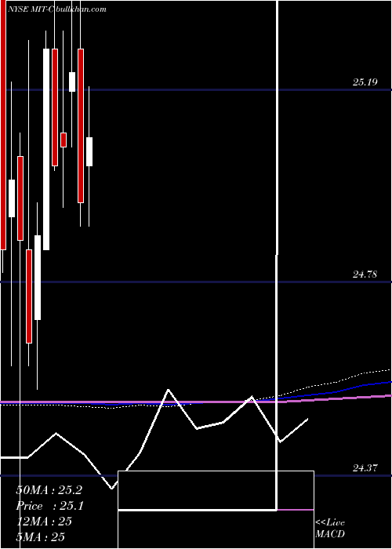Click the <<Live MACD label
The width and height of the screenshot is (392, 549).
pyautogui.click(x=330, y=528)
